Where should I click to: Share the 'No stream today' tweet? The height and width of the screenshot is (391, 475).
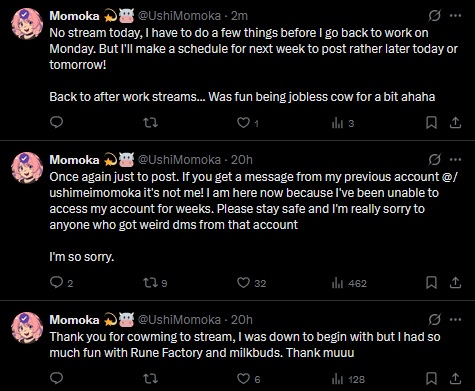[455, 123]
